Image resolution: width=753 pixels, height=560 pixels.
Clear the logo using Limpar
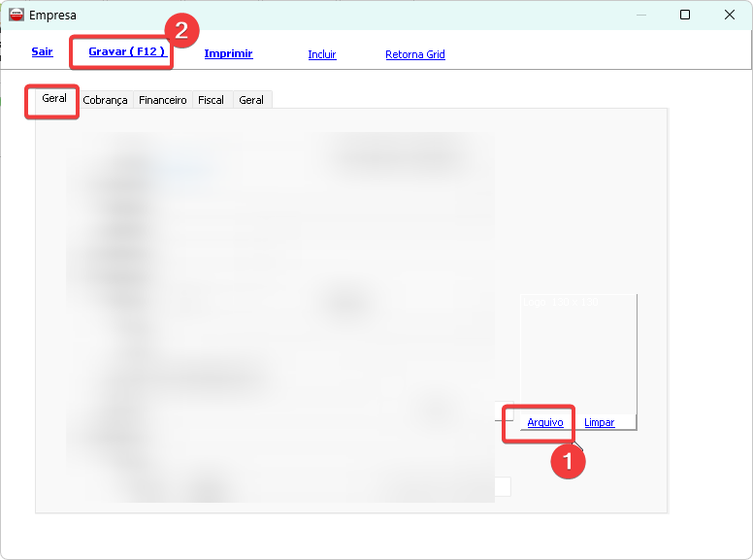599,422
